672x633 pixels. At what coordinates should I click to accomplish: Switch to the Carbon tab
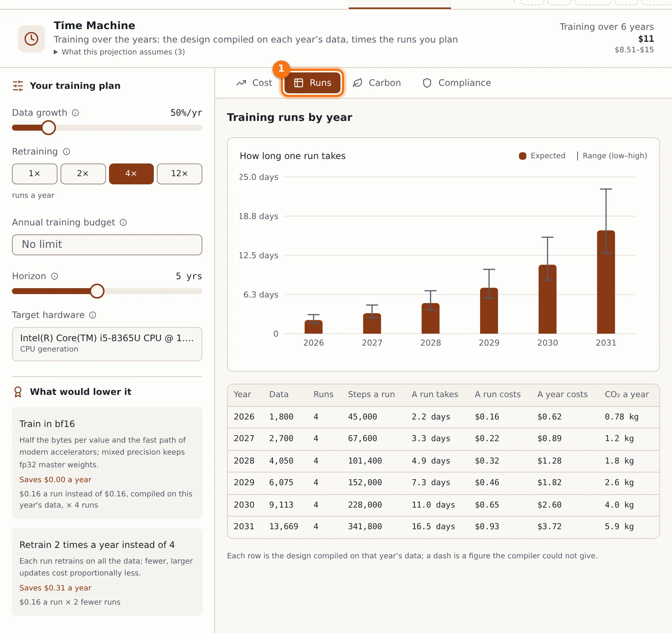(377, 83)
